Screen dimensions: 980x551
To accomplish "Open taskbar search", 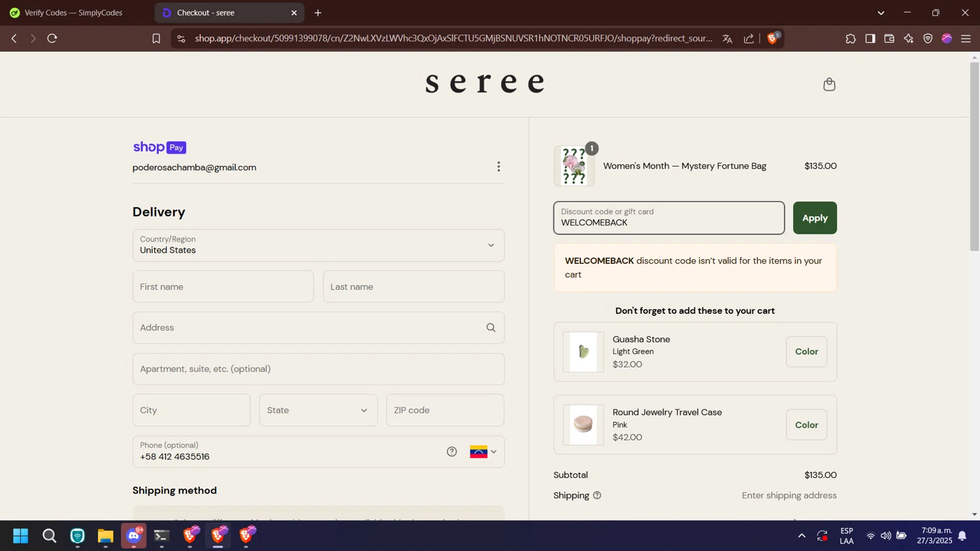I will click(49, 536).
